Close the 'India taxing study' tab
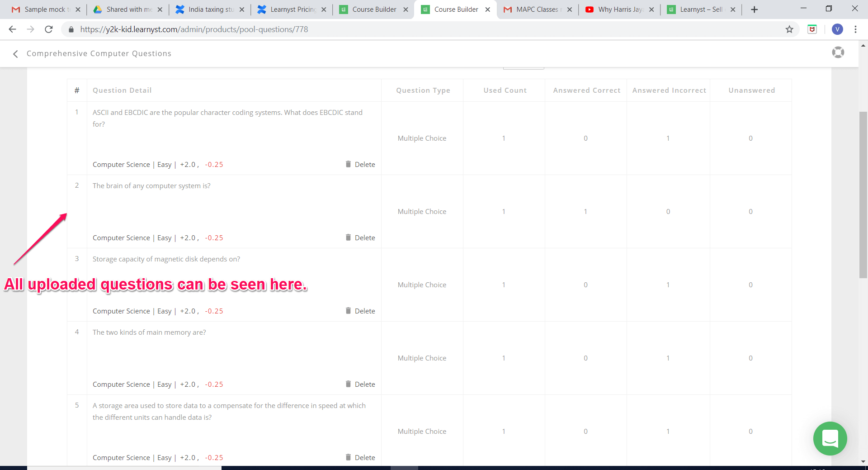 pos(242,9)
